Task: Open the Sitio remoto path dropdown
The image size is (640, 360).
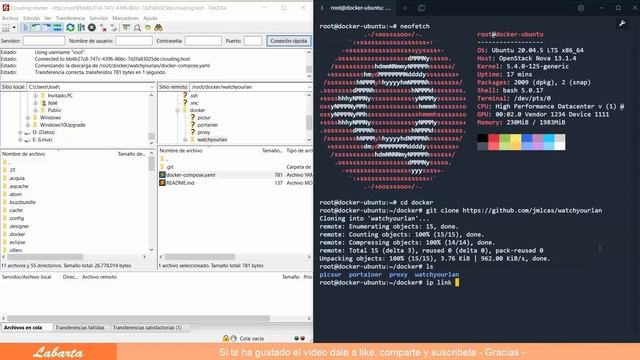Action: pos(309,87)
